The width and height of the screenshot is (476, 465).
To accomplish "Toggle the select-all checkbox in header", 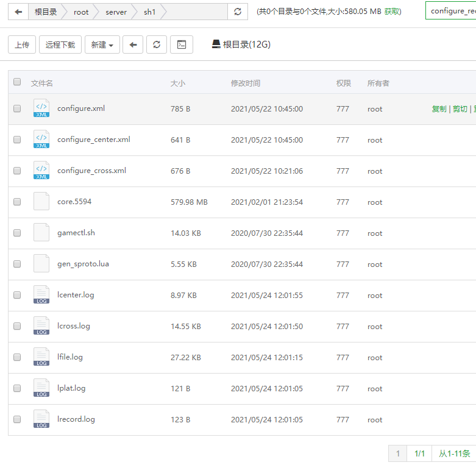I will pos(17,82).
